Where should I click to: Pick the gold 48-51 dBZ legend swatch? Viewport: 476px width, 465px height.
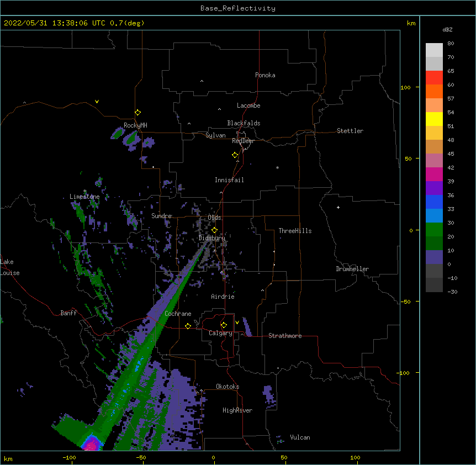pos(434,133)
